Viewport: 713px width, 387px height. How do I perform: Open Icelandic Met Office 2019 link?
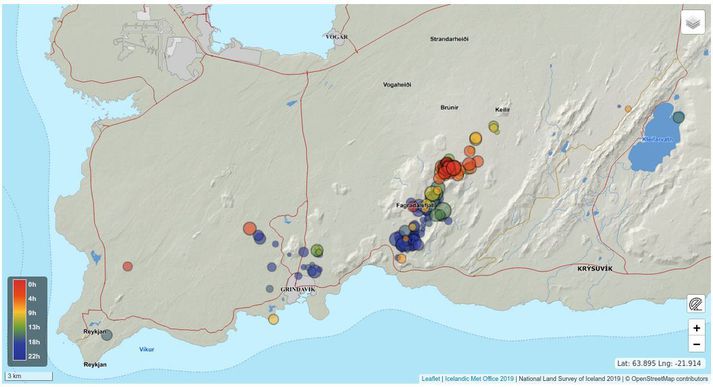pos(479,379)
